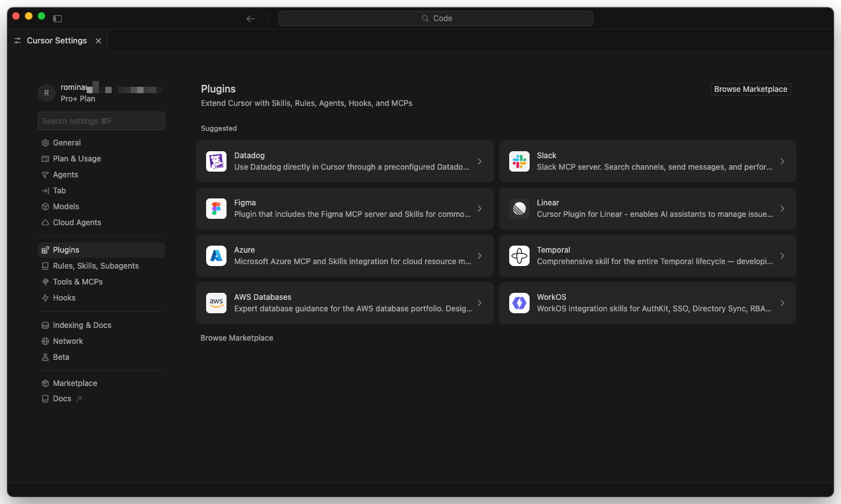Click the Hooks settings label

tap(64, 298)
